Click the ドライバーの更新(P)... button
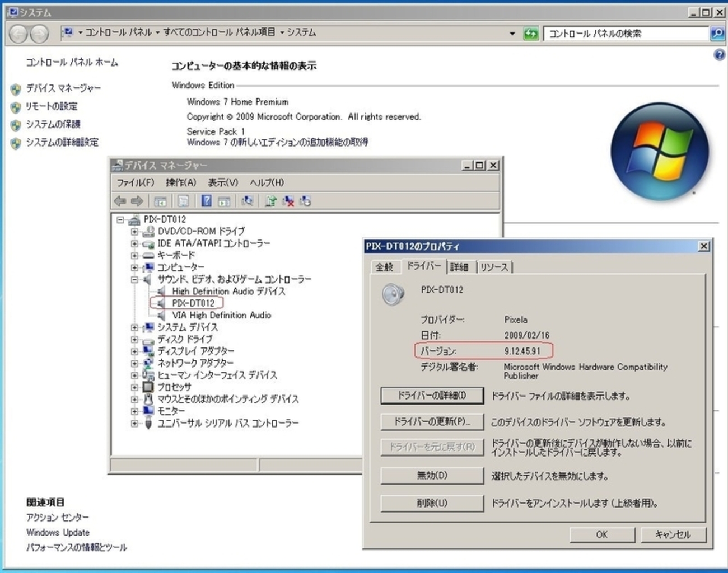This screenshot has width=728, height=573. (x=432, y=421)
